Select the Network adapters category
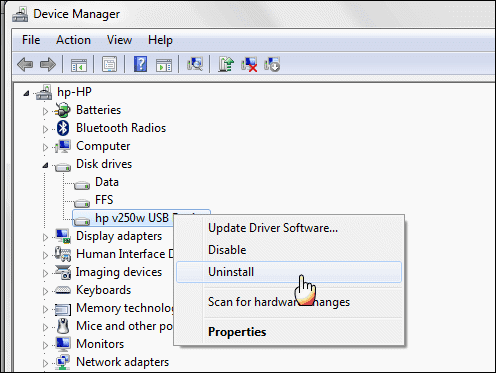 (x=122, y=362)
